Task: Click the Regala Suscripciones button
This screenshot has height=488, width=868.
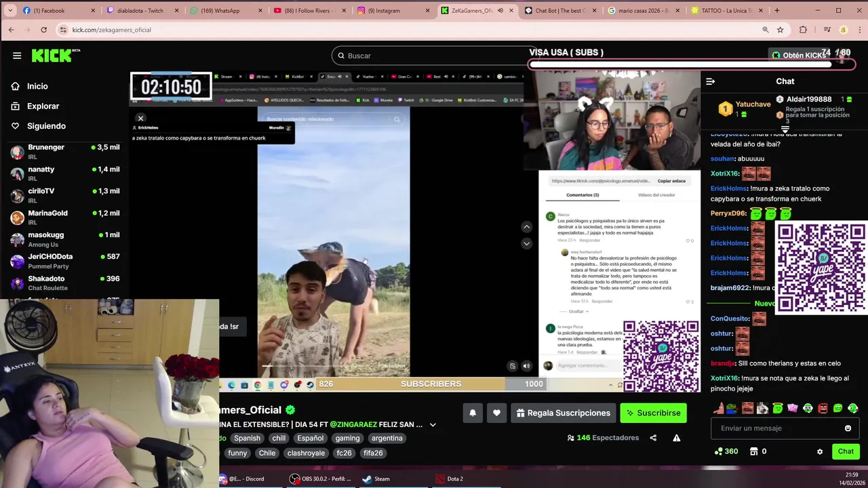Action: [x=563, y=413]
